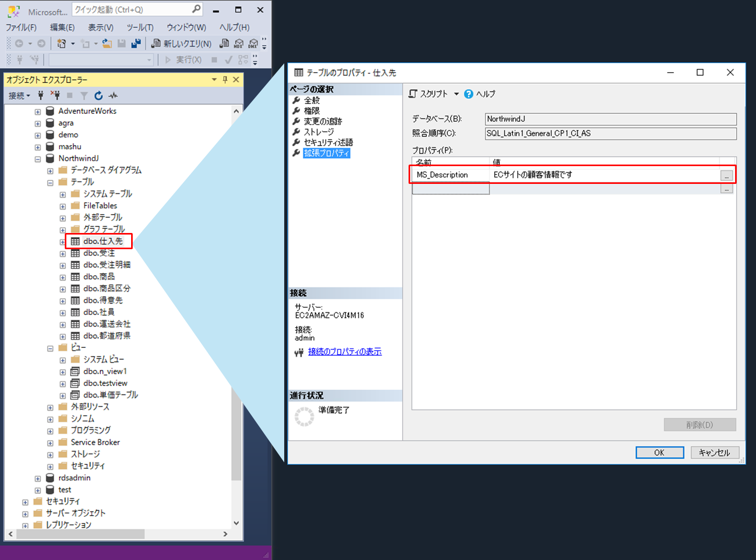The height and width of the screenshot is (560, 756).
Task: Open the ツール(T) menu
Action: (140, 27)
